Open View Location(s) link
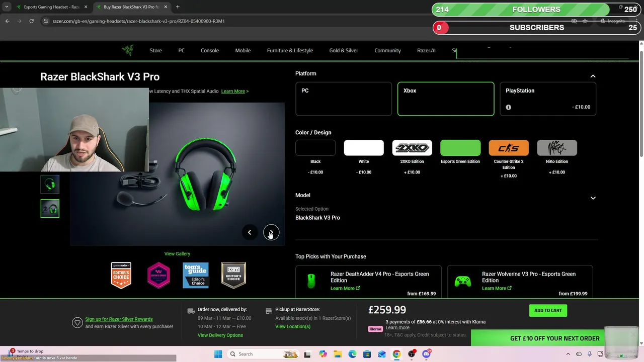Image resolution: width=644 pixels, height=362 pixels. click(x=293, y=327)
